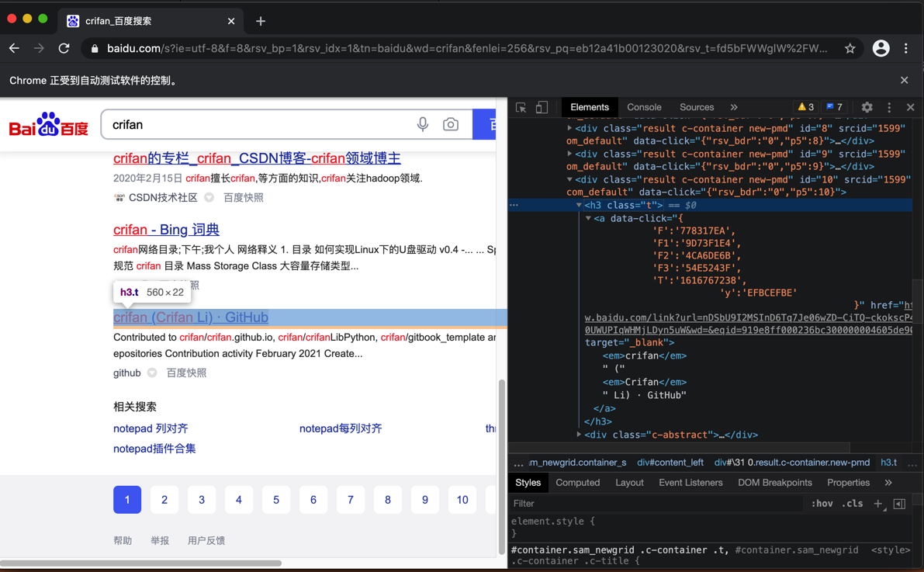924x572 pixels.
Task: Toggle the computed styles sidebar icon
Action: (899, 504)
